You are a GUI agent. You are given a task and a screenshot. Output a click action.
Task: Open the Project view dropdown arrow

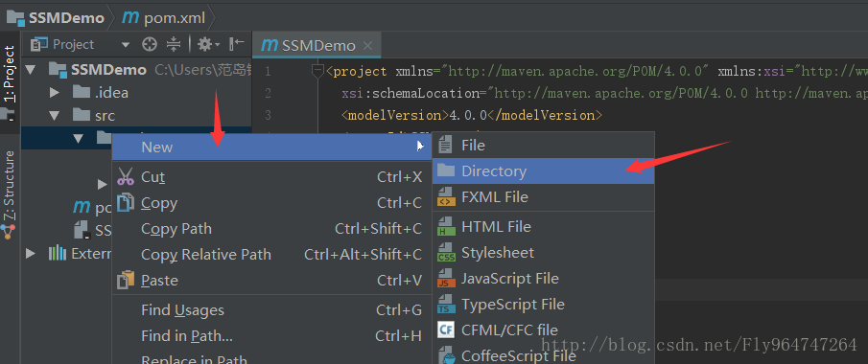pos(126,45)
